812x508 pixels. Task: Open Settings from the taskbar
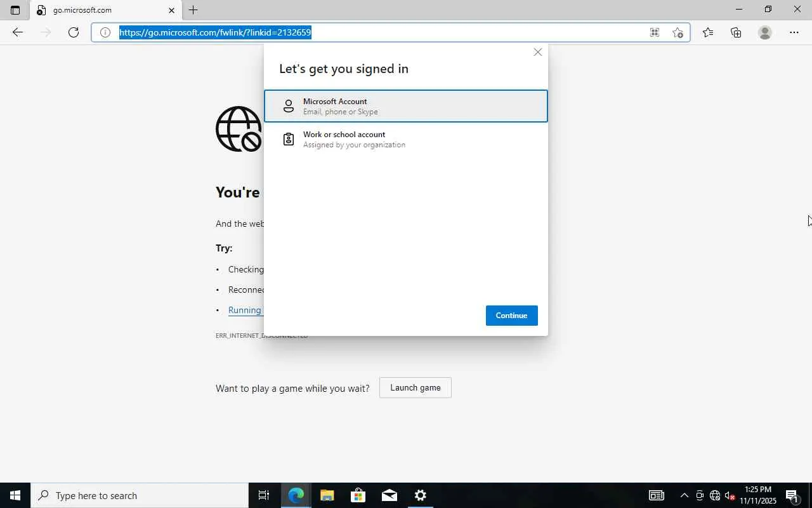pyautogui.click(x=421, y=495)
